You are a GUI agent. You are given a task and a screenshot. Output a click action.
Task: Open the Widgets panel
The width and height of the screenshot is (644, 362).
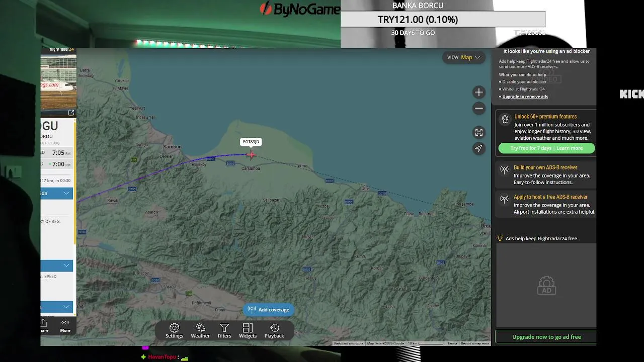tap(248, 331)
